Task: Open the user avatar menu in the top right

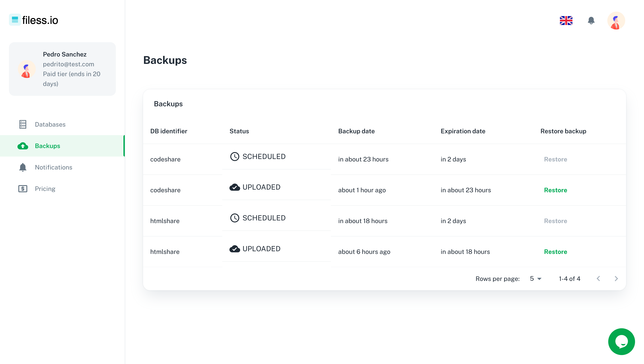Action: tap(616, 21)
